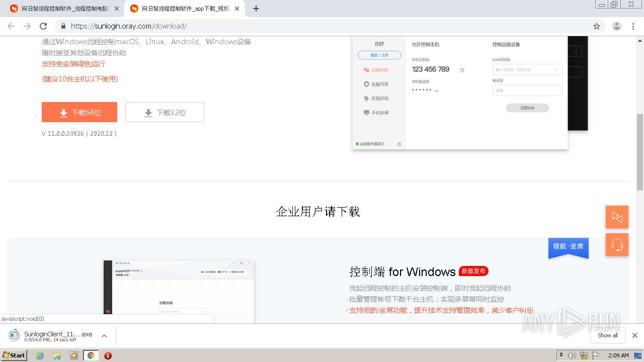Viewport: 644px width, 362px height.
Task: Go back to previous page
Action: tap(11, 26)
